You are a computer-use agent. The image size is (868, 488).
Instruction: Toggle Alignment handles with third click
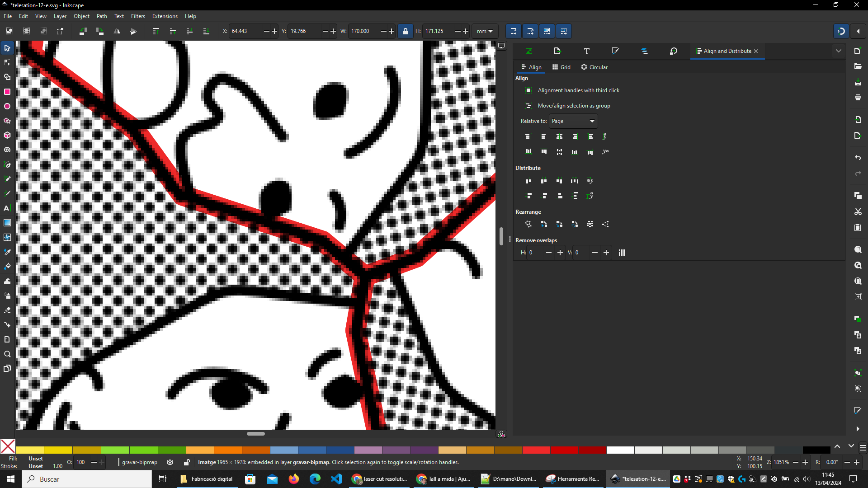point(528,90)
